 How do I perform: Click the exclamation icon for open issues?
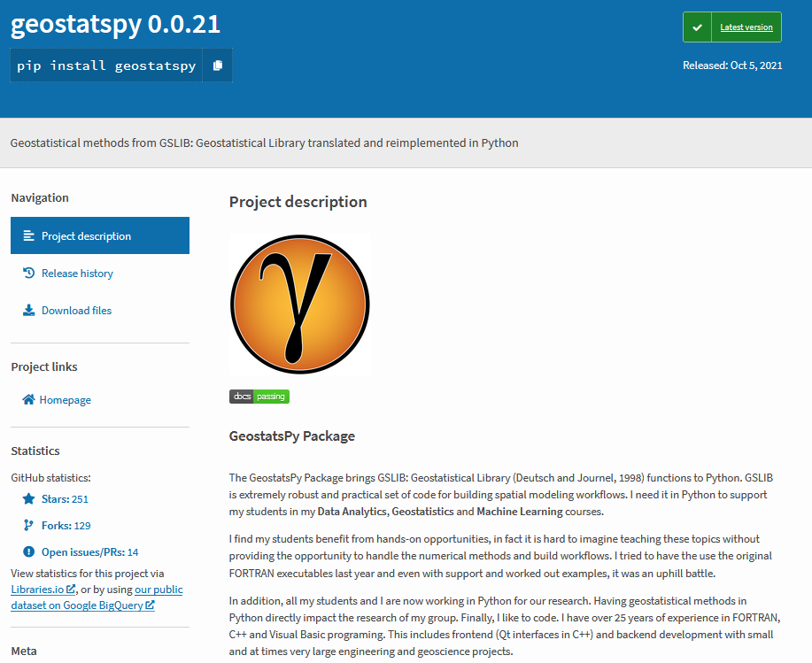pos(28,551)
